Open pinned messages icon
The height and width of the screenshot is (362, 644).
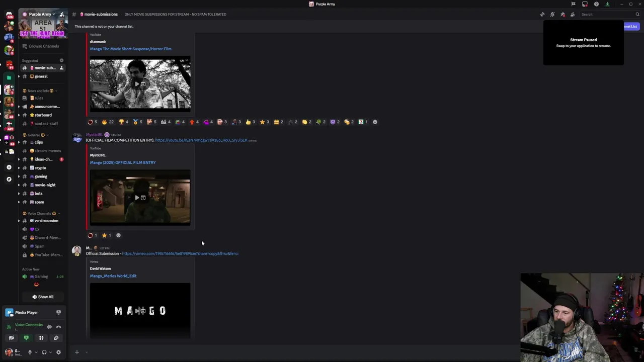pyautogui.click(x=562, y=15)
